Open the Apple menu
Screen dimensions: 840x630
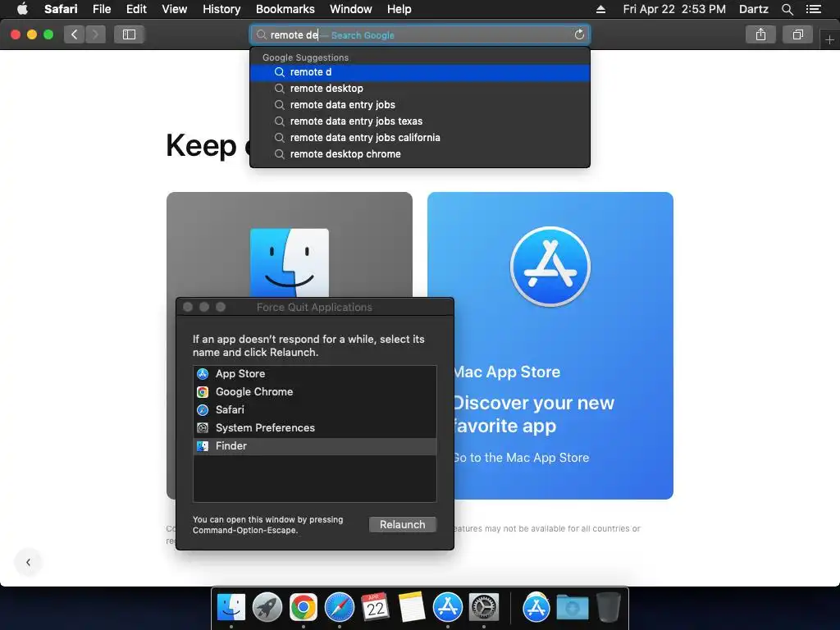point(22,9)
